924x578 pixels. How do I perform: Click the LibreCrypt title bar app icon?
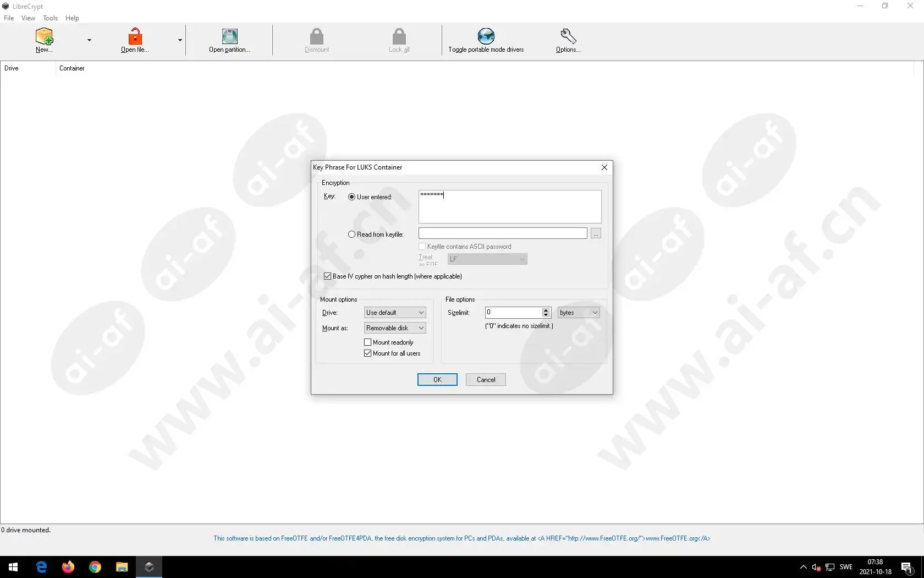[x=6, y=6]
